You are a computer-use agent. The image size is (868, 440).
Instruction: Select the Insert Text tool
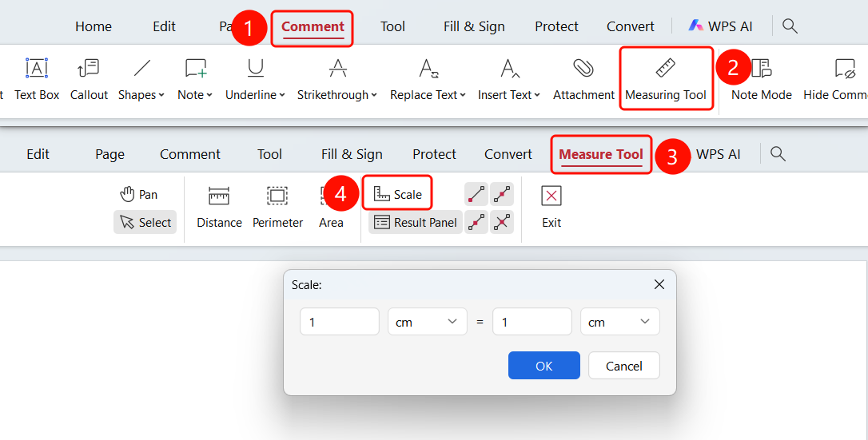509,80
